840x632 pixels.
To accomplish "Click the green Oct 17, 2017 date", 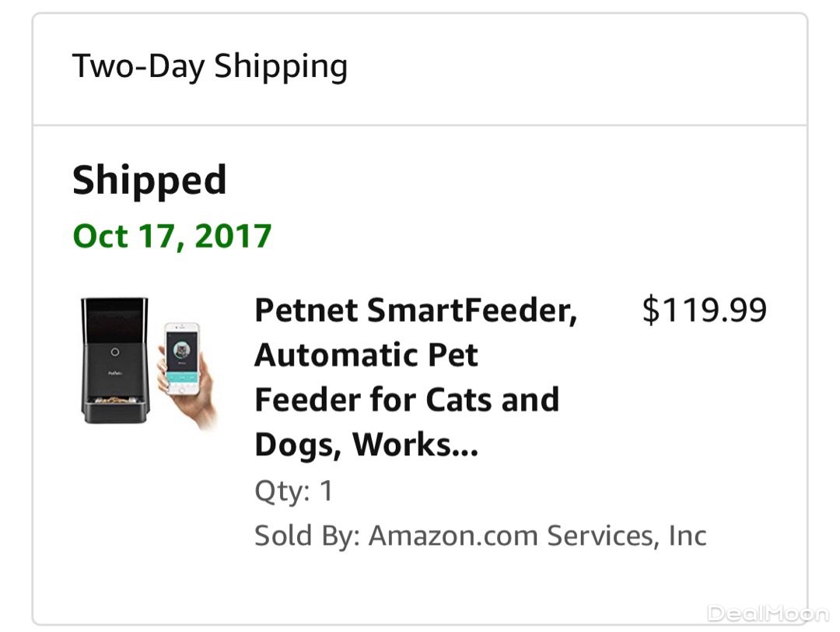I will click(172, 236).
